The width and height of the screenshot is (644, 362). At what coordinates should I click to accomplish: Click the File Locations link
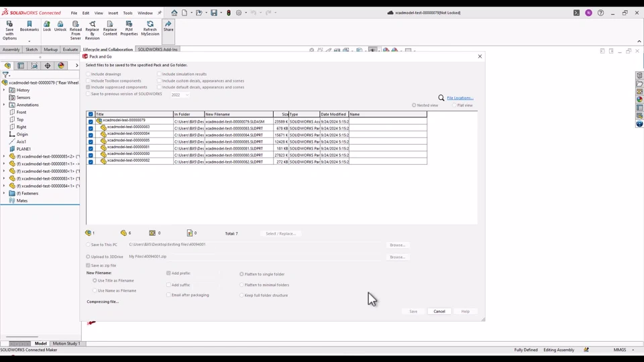460,98
